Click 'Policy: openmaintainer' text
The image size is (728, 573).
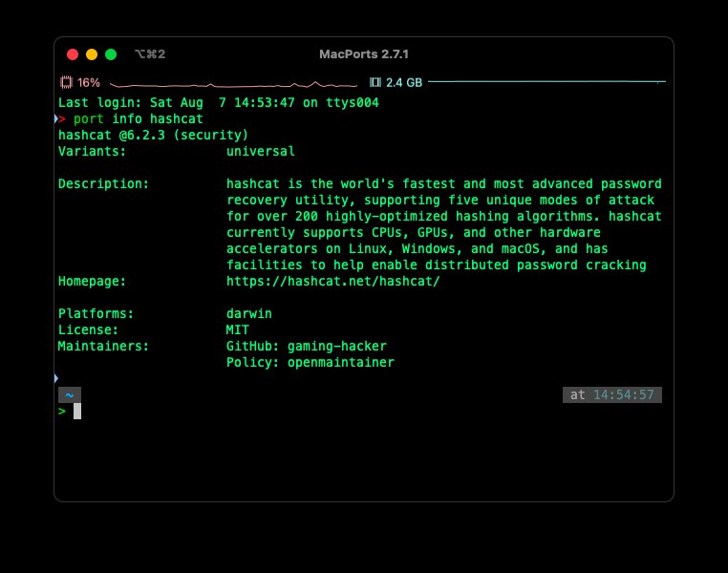click(x=310, y=363)
